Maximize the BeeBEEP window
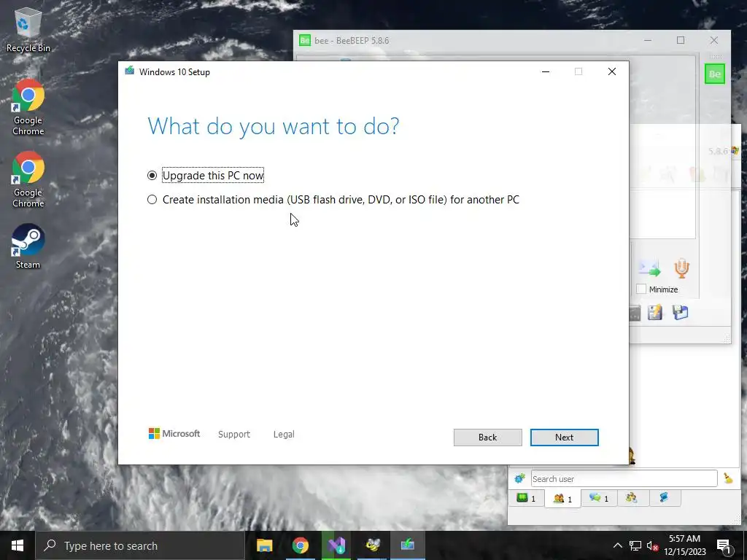 (x=681, y=41)
